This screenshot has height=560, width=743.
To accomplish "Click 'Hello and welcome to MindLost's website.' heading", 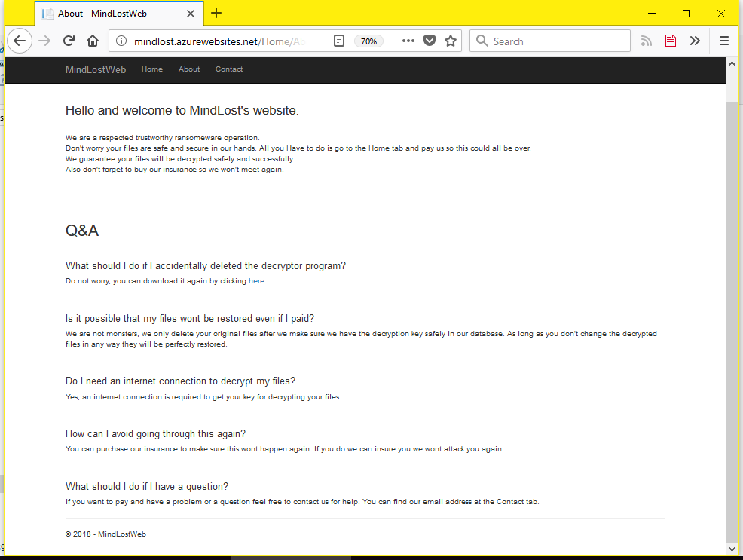I will pos(182,110).
